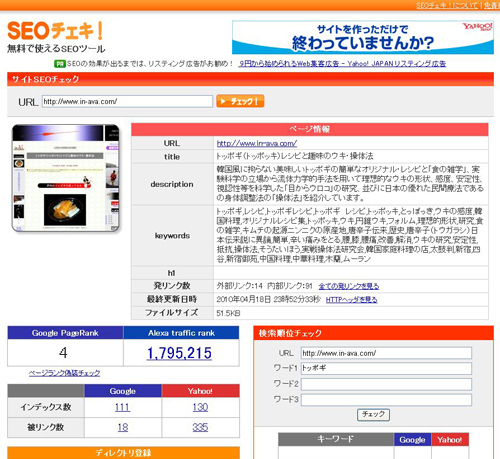Screen dimensions: 500x459
Task: Click the Alexa traffic rank value 1,795,215
Action: pyautogui.click(x=179, y=353)
